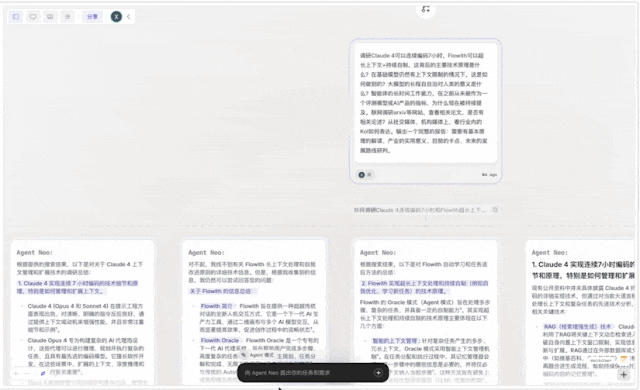Viewport: 640px width, 390px height.
Task: Click the 联网调研Claude 4 task label
Action: pos(420,210)
